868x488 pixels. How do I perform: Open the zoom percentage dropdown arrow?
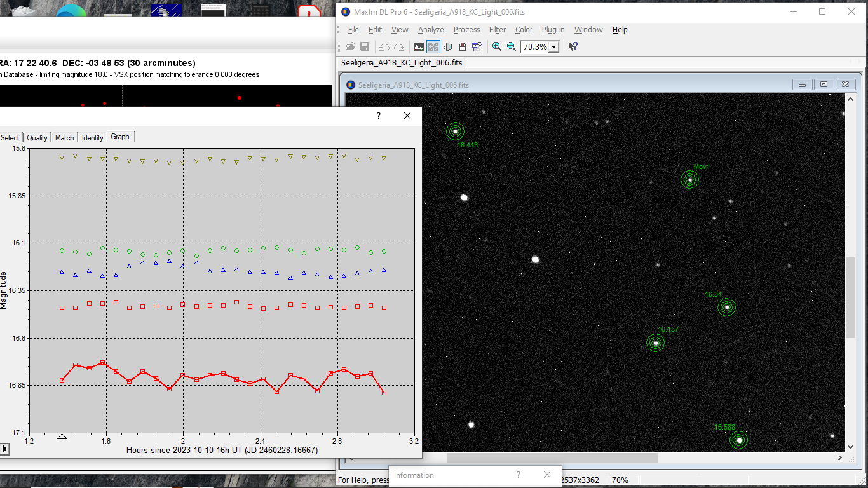[554, 47]
